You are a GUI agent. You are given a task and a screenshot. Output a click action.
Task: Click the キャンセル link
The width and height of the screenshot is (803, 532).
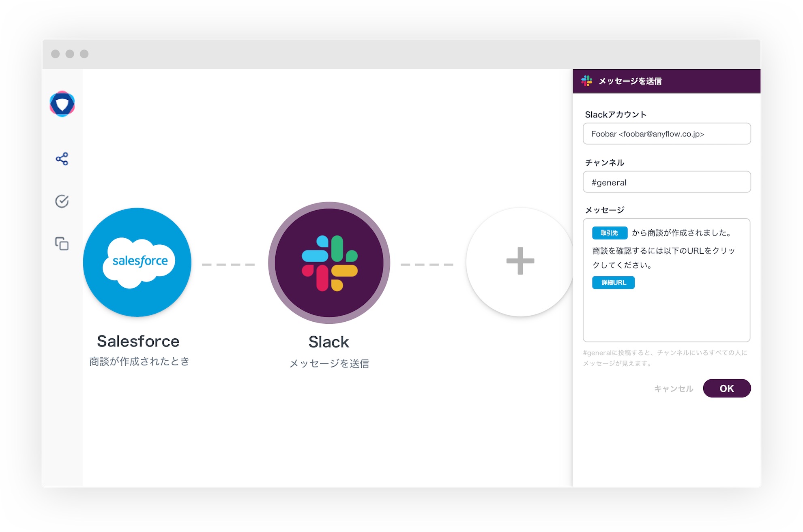[673, 389]
